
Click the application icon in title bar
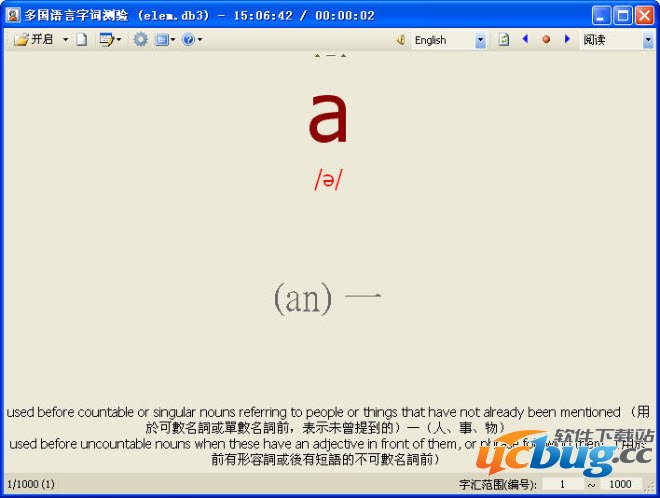[13, 15]
